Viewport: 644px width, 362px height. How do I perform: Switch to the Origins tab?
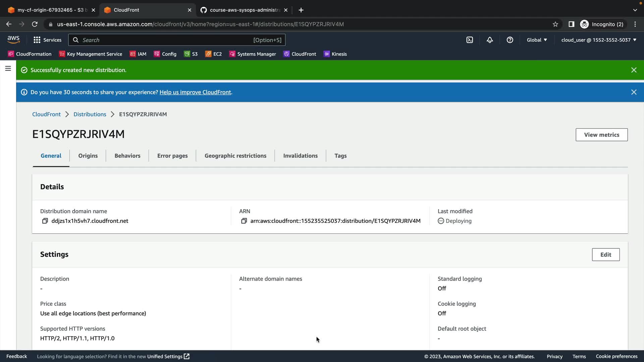click(x=88, y=156)
